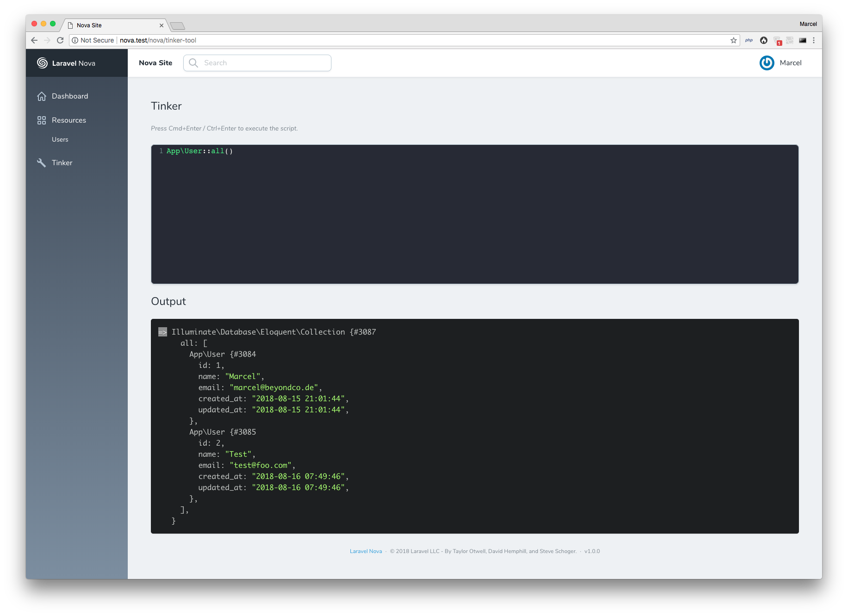Click the name "Marcel" output value
This screenshot has width=848, height=616.
coord(243,377)
